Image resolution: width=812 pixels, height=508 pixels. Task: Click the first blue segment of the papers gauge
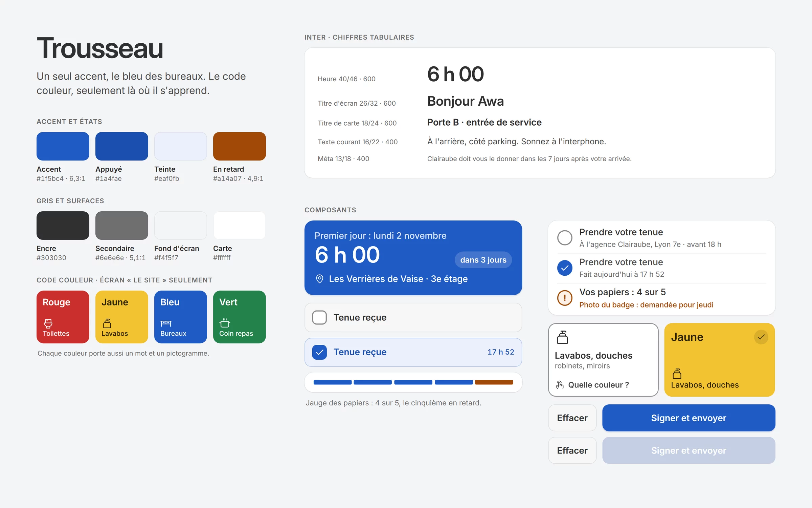(x=333, y=382)
